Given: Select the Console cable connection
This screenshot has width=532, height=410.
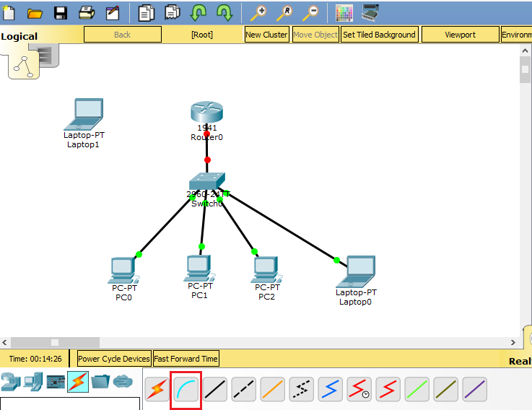Looking at the screenshot, I should 186,390.
